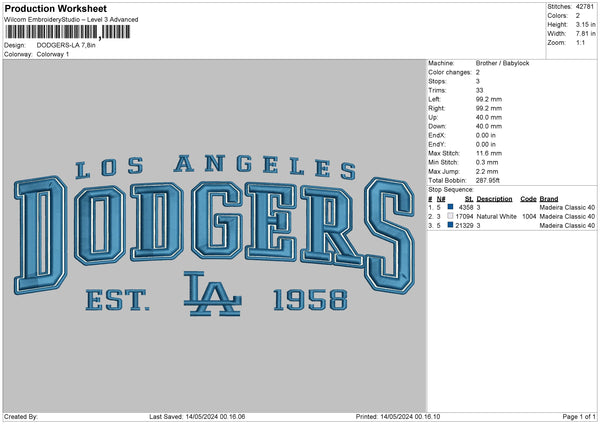Image resolution: width=600 pixels, height=424 pixels.
Task: Click the Natural White swatch in row 2
Action: coord(450,216)
